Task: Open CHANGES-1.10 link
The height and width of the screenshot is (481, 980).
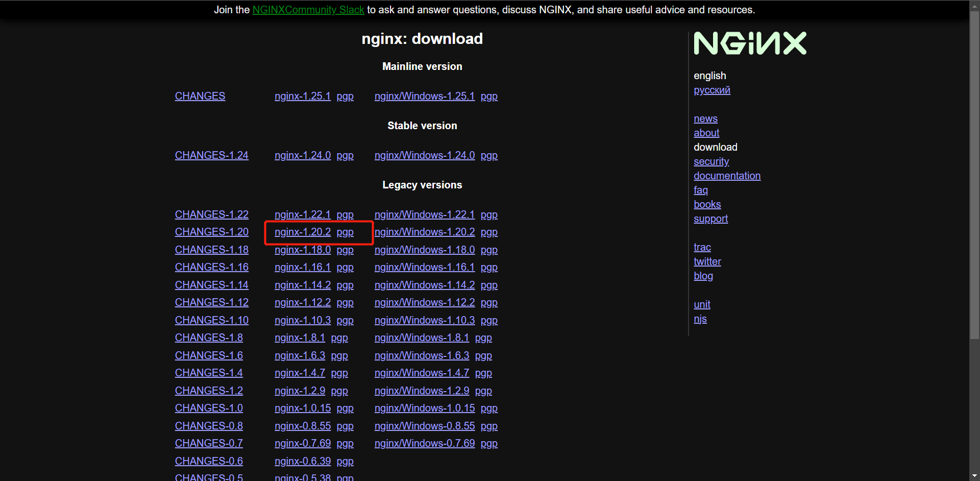Action: click(x=212, y=320)
